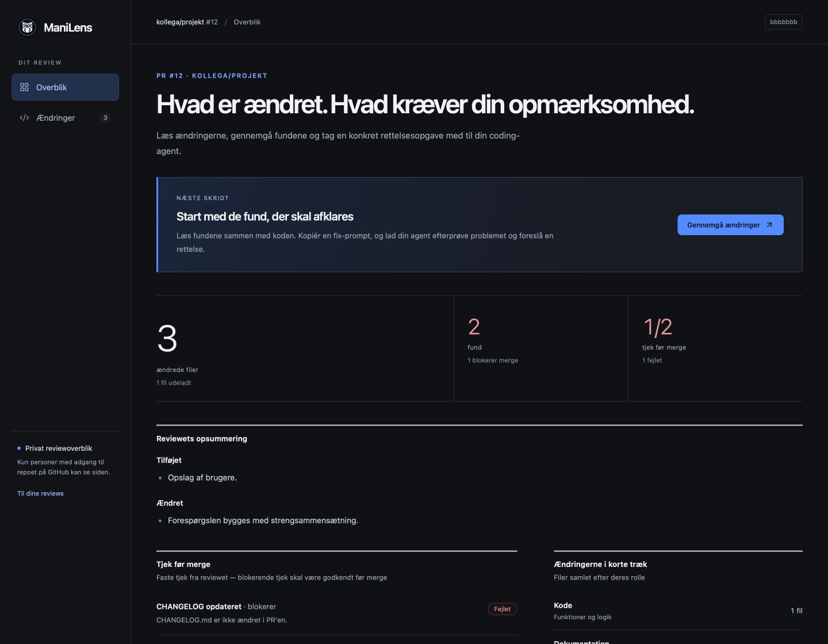Click the Gennemgå ændringer button

(x=730, y=225)
